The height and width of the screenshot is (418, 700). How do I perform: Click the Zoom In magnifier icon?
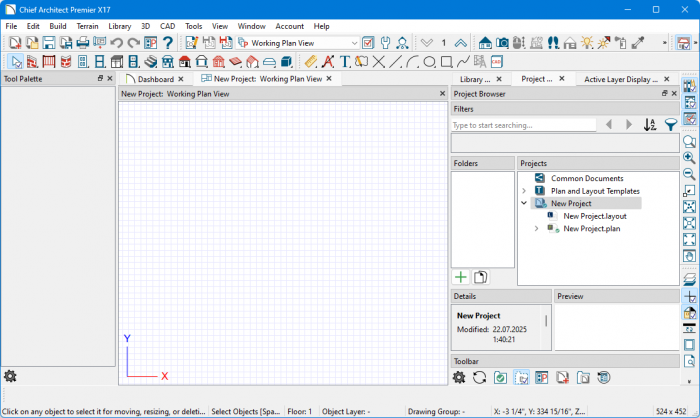(x=689, y=158)
